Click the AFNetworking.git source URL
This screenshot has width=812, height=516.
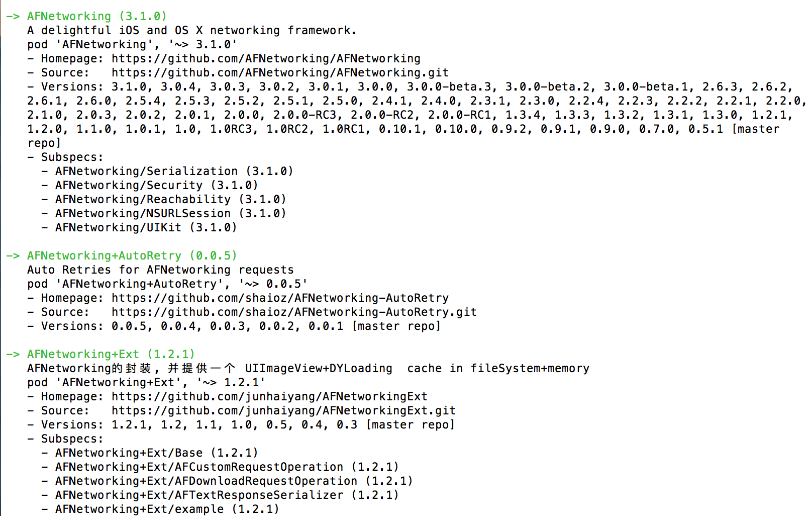point(280,73)
